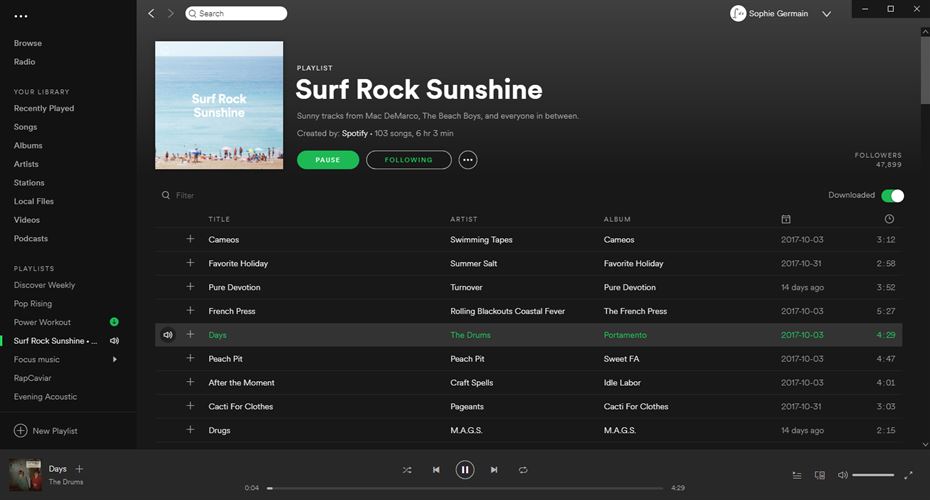Sort tracks by the Title column header
This screenshot has height=500, width=930.
tap(219, 219)
